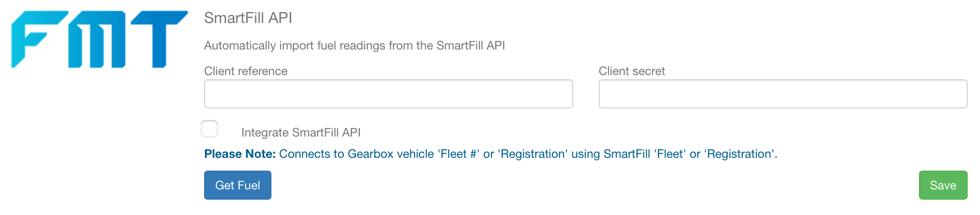The width and height of the screenshot is (980, 215).
Task: Click the bold Please Note text
Action: click(x=240, y=154)
